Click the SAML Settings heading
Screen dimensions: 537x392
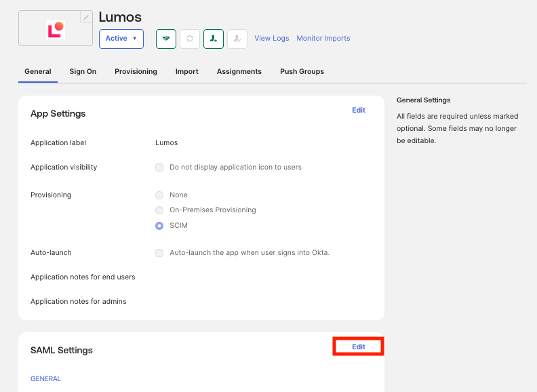pos(62,350)
